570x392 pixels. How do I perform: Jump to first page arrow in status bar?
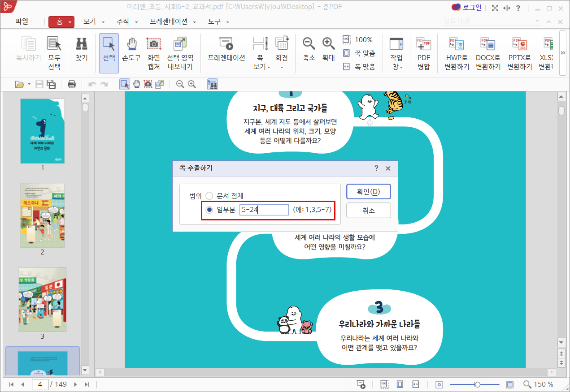point(11,384)
